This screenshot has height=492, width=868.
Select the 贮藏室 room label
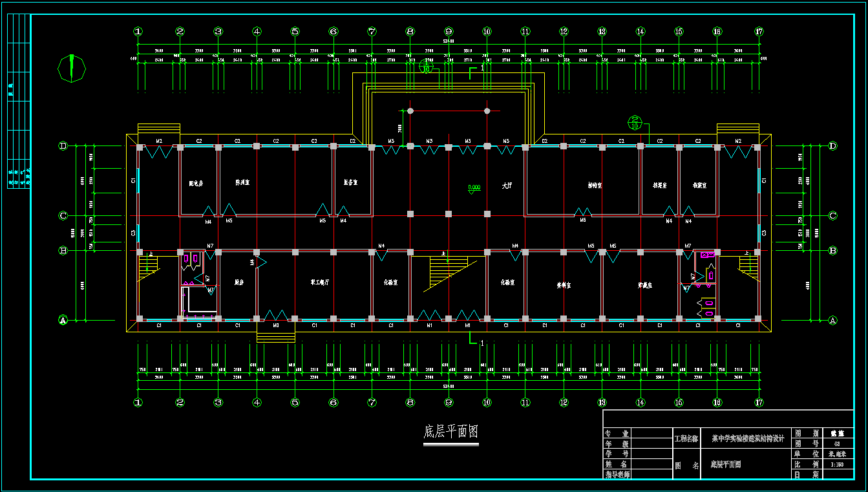644,284
